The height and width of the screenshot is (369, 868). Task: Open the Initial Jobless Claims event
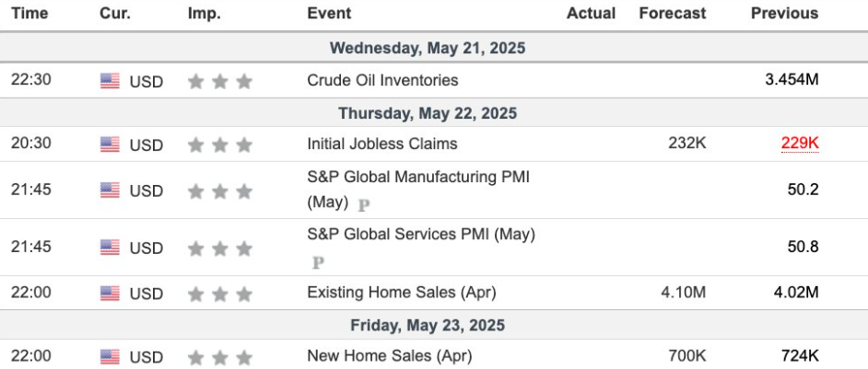(x=381, y=144)
